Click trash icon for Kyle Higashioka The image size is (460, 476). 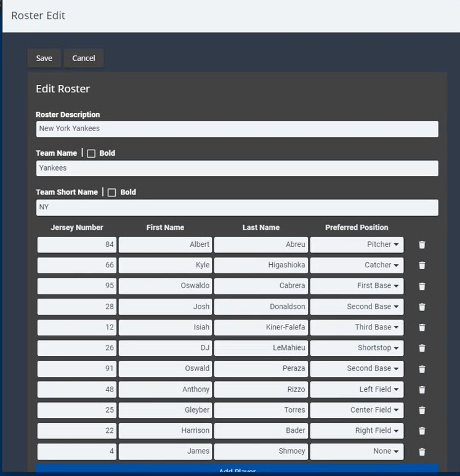[422, 265]
